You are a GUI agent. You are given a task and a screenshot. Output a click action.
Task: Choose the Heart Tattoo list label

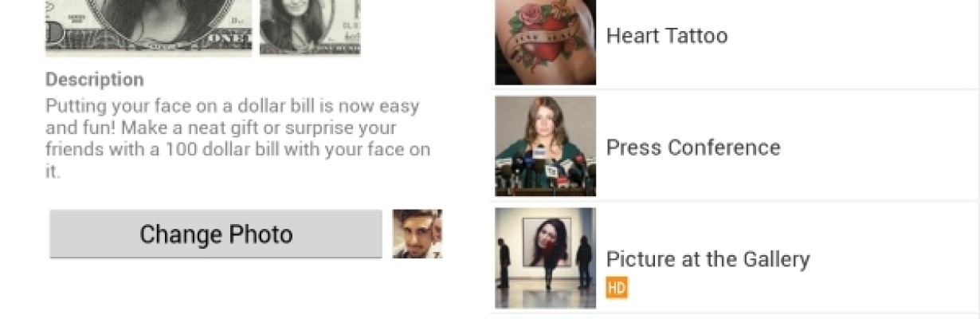(667, 36)
